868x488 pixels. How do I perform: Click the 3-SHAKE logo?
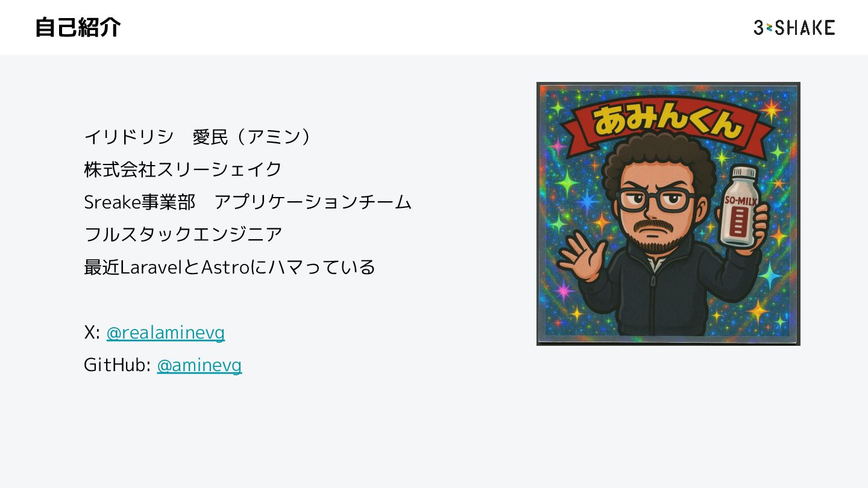coord(794,27)
